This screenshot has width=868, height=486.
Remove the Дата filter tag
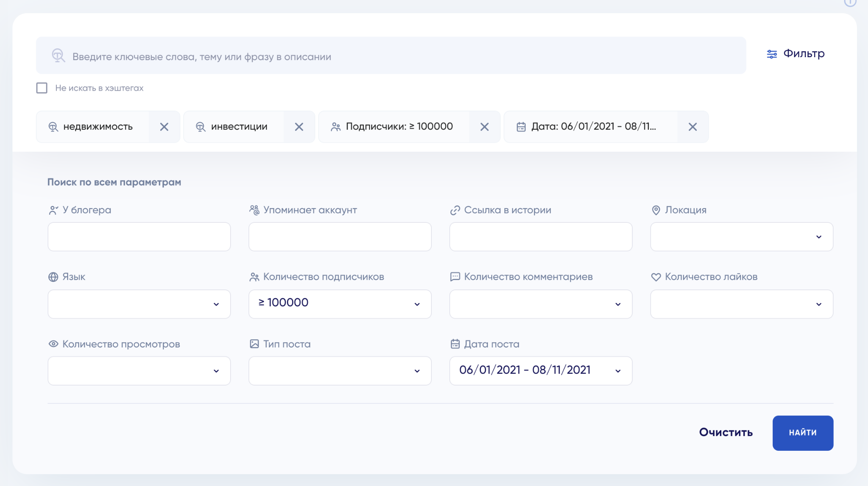click(693, 127)
